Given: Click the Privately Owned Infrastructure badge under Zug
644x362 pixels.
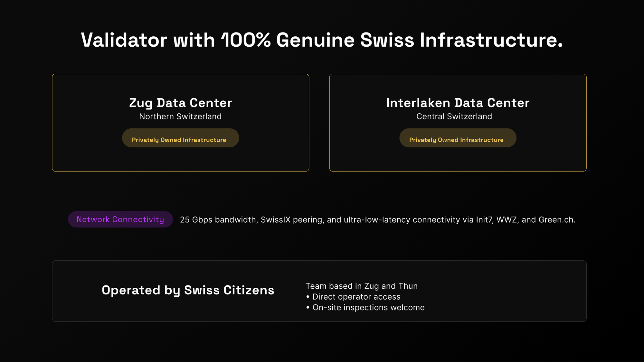Looking at the screenshot, I should coord(180,138).
